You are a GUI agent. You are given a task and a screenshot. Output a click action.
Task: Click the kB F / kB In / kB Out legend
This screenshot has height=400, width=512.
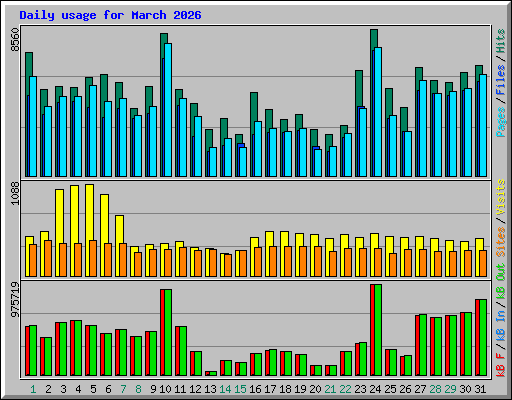click(x=501, y=320)
